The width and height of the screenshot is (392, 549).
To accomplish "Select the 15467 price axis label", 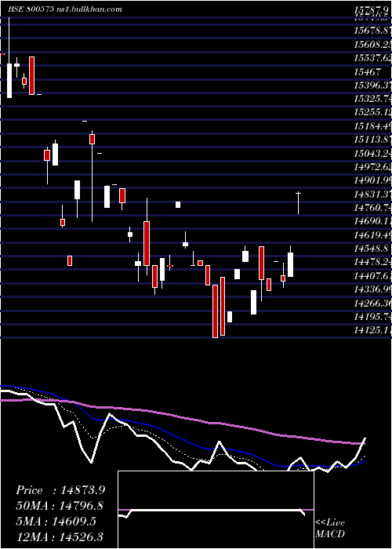I will coord(367,72).
